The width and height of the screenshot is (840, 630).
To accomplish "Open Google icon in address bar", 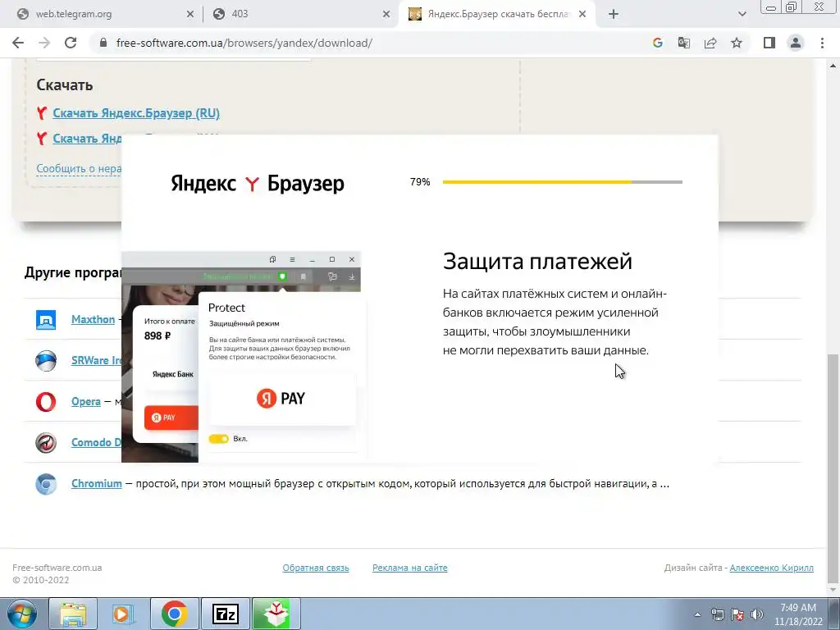I will pyautogui.click(x=658, y=43).
